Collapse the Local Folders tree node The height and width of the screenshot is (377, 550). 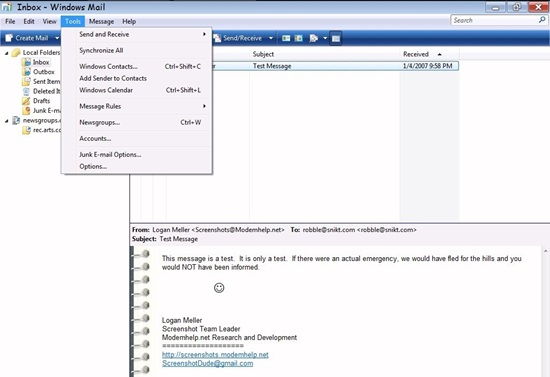(x=7, y=53)
